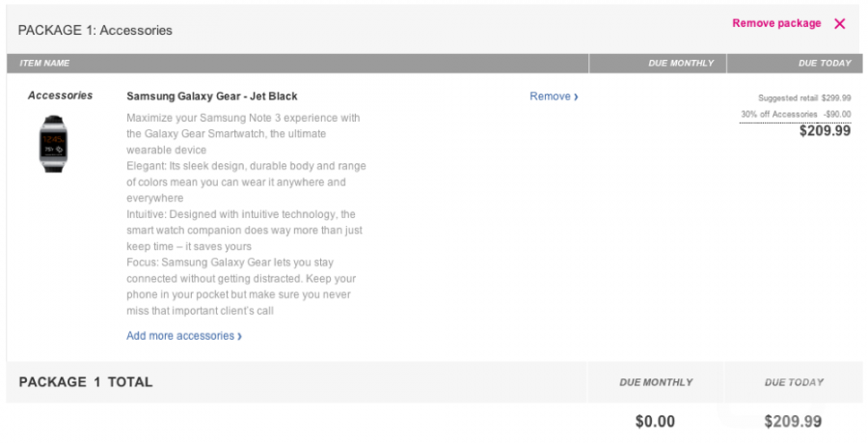The image size is (868, 443).
Task: Click the "PACKAGE 1 TOTAL" label
Action: point(86,382)
